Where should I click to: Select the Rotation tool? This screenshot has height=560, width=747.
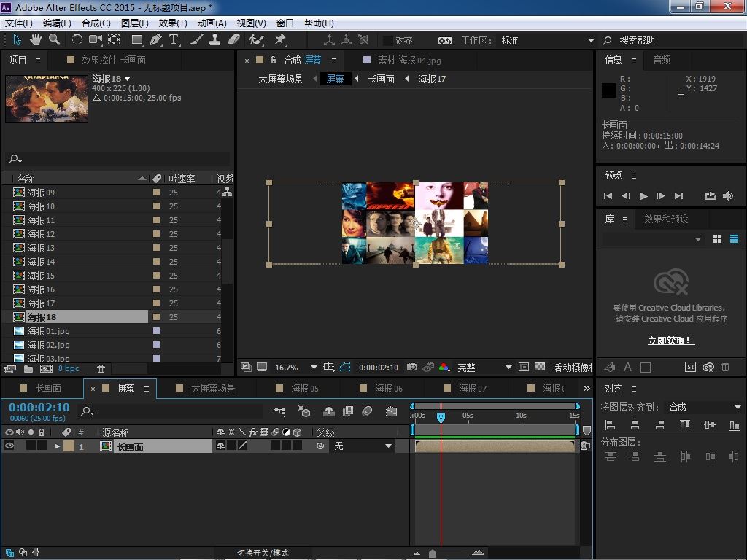[x=77, y=40]
